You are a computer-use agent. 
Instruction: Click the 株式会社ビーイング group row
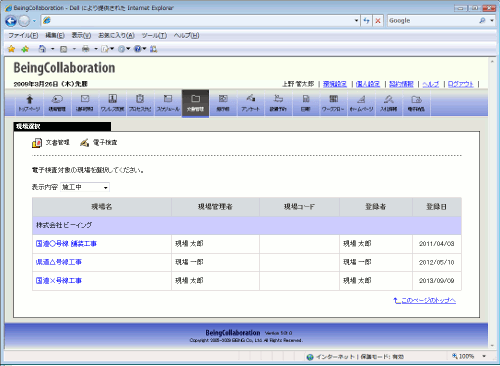(x=247, y=225)
